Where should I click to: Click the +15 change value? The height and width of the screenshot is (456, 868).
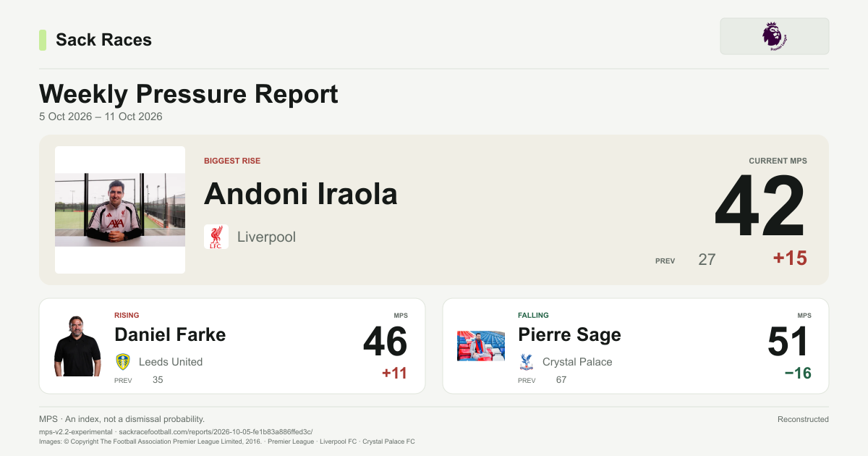point(790,258)
